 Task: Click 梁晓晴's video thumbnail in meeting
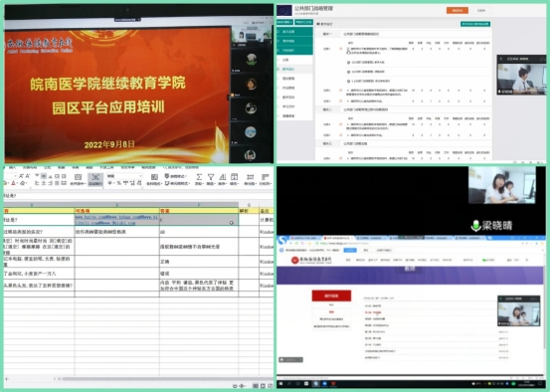click(501, 185)
